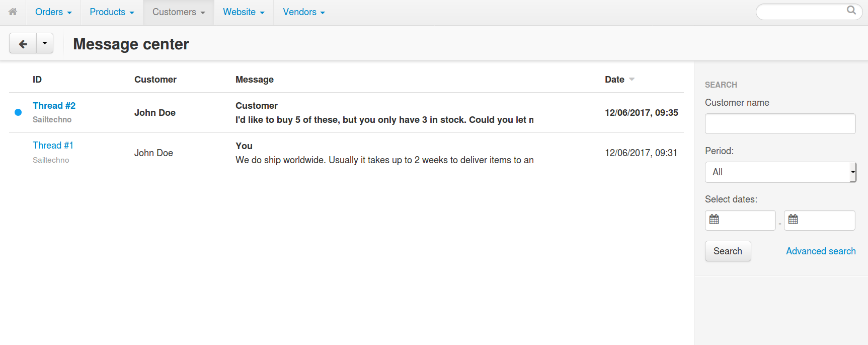
Task: Click the Message column header
Action: [255, 80]
